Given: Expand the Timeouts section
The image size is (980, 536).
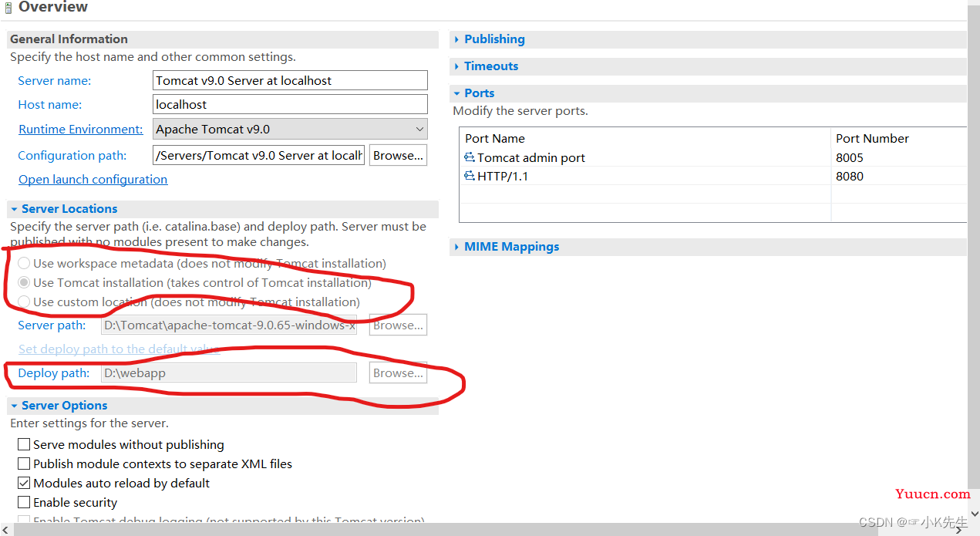Looking at the screenshot, I should (x=456, y=66).
